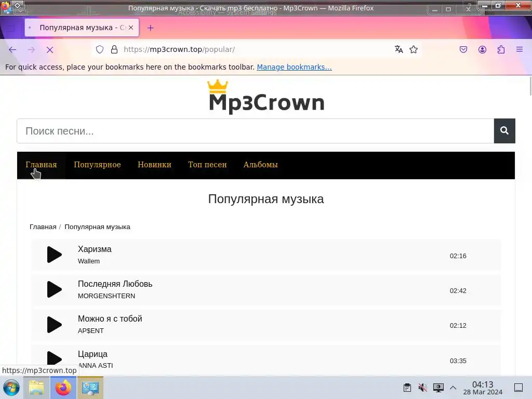Click artist name MORGENSHTERN
This screenshot has height=399, width=532.
107,296
